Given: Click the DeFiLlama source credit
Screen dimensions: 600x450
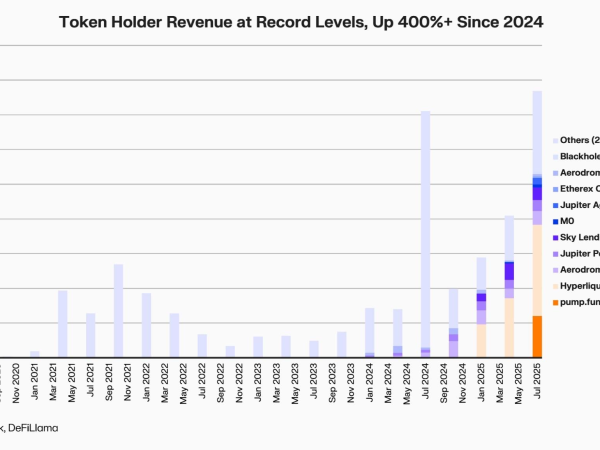Looking at the screenshot, I should [x=33, y=428].
